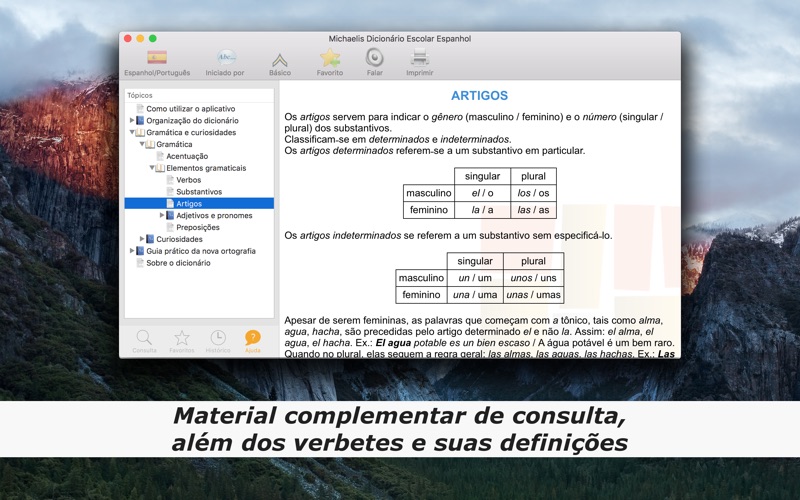The image size is (800, 500).
Task: Open the Preposições topic
Action: [x=197, y=227]
